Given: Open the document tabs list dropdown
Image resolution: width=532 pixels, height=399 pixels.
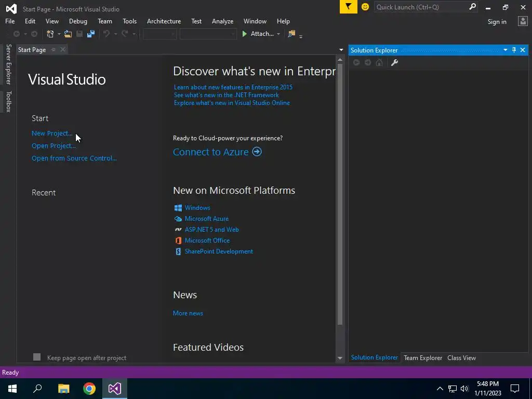Looking at the screenshot, I should point(341,50).
